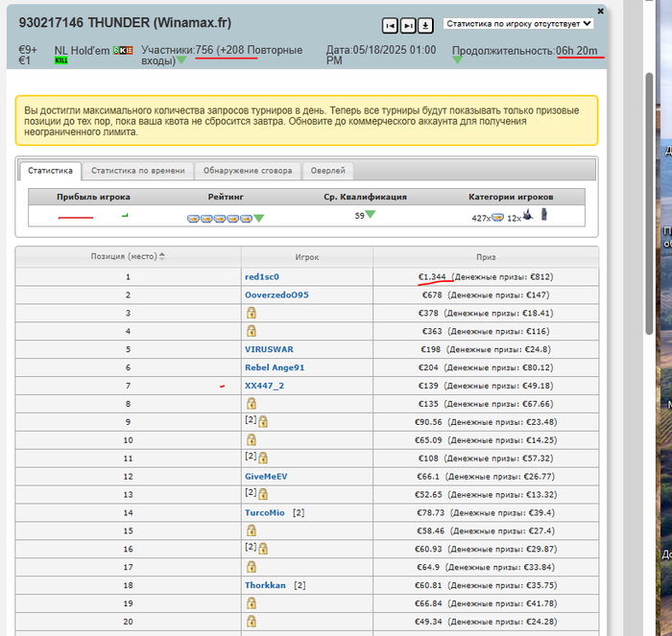This screenshot has width=672, height=636.
Task: Click the tournament title '930217146 THUNDER (Winamax.fr)'
Action: (125, 23)
